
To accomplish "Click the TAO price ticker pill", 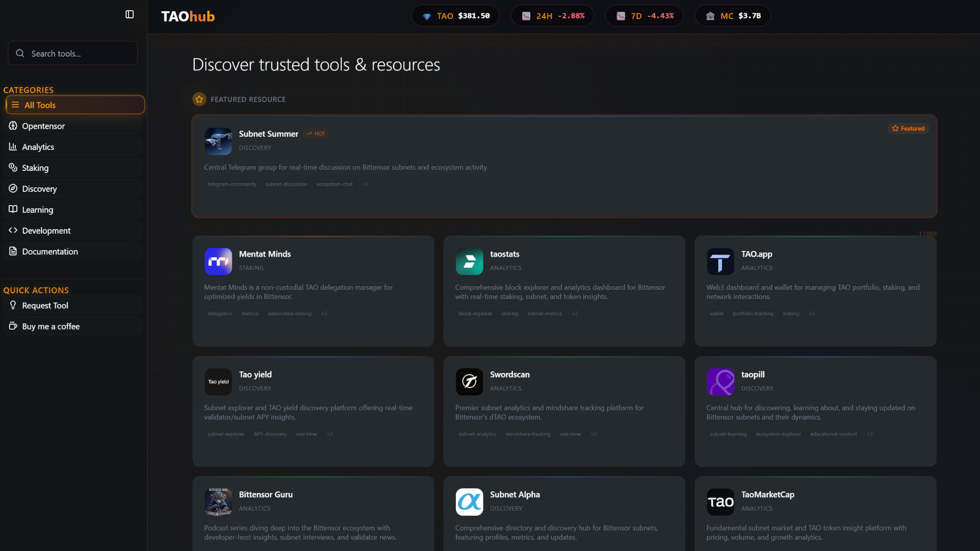I will click(455, 16).
